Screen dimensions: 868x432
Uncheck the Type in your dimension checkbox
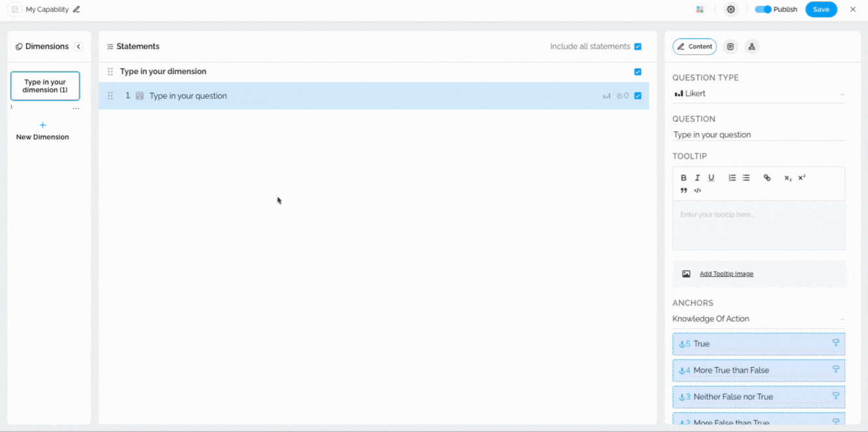point(638,72)
